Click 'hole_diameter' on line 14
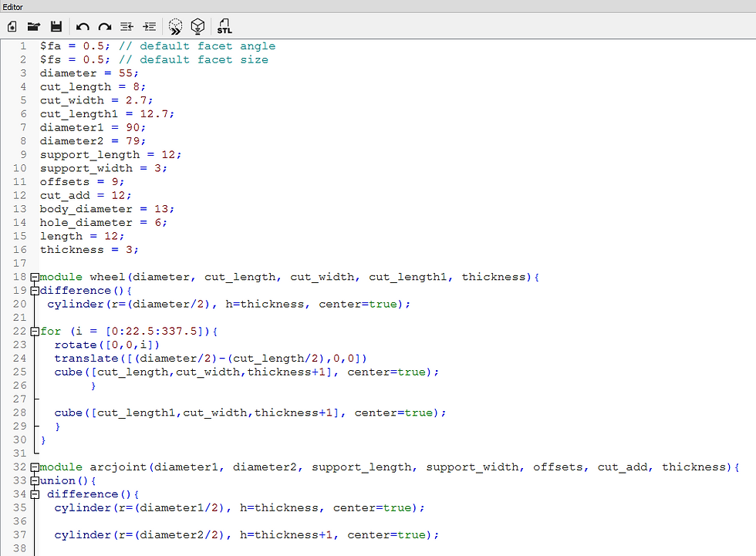 tap(86, 223)
